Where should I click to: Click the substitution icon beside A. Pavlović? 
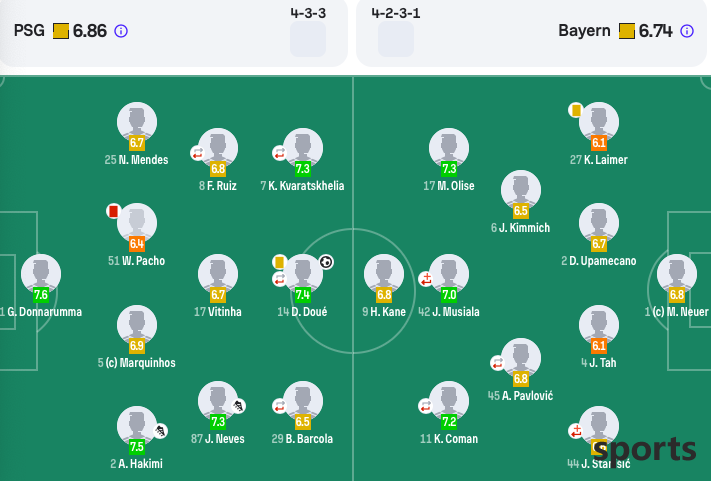pos(498,363)
